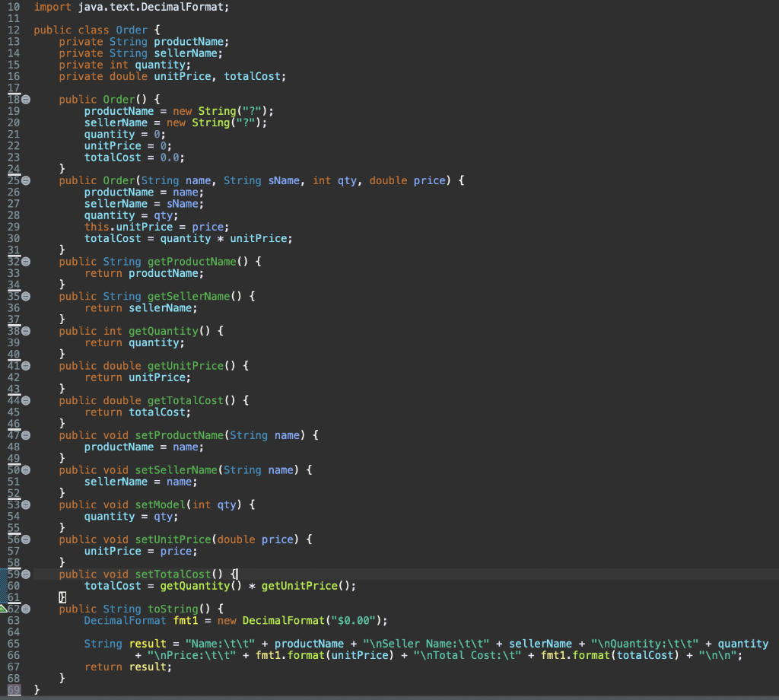Collapse the parameterized Order constructor
This screenshot has width=779, height=700.
[x=25, y=180]
